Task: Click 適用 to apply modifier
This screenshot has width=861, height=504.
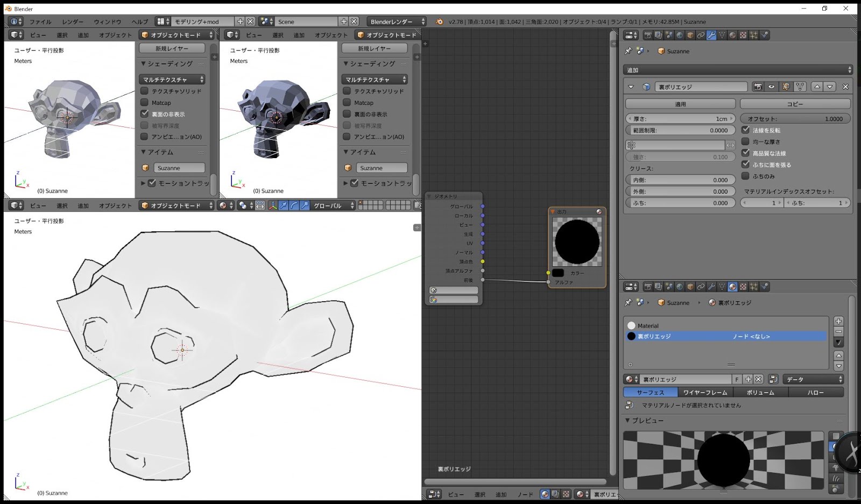Action: 680,104
